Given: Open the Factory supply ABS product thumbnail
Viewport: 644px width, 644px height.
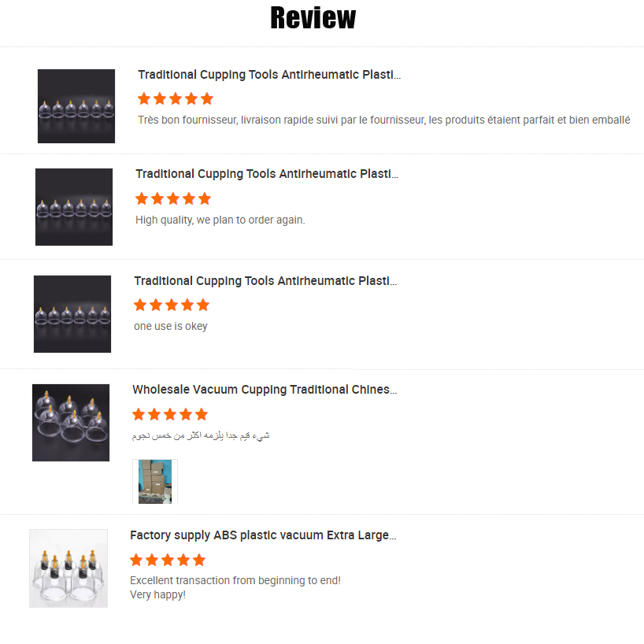Looking at the screenshot, I should pos(68,568).
